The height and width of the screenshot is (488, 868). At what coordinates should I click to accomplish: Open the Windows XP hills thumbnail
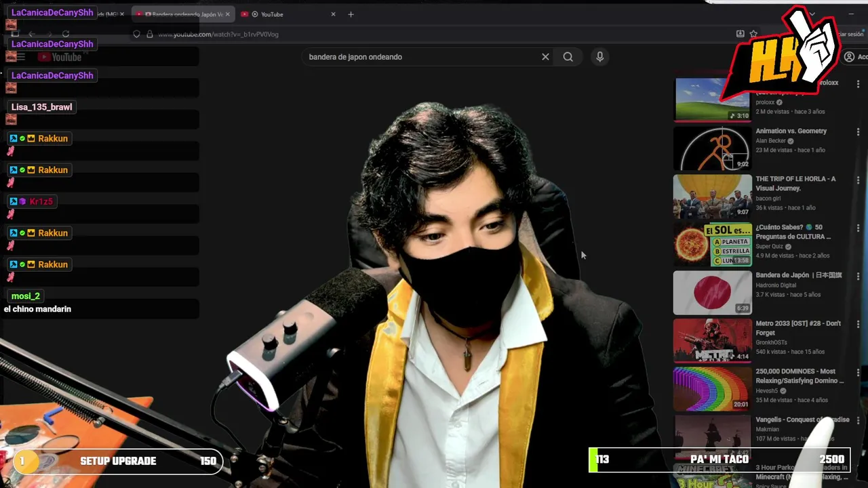pyautogui.click(x=712, y=100)
